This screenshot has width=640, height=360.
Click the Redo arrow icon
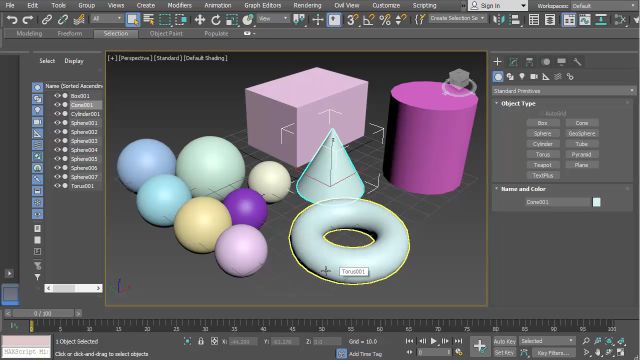[28, 19]
